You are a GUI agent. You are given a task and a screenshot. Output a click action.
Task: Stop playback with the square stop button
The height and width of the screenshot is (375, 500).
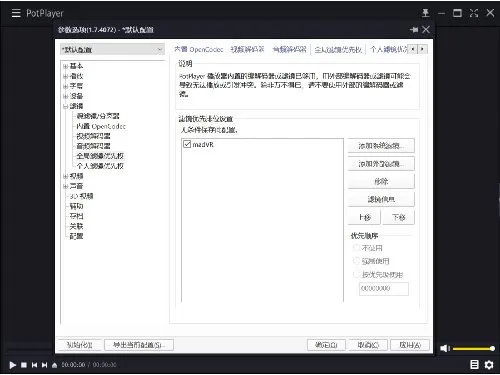click(x=24, y=365)
